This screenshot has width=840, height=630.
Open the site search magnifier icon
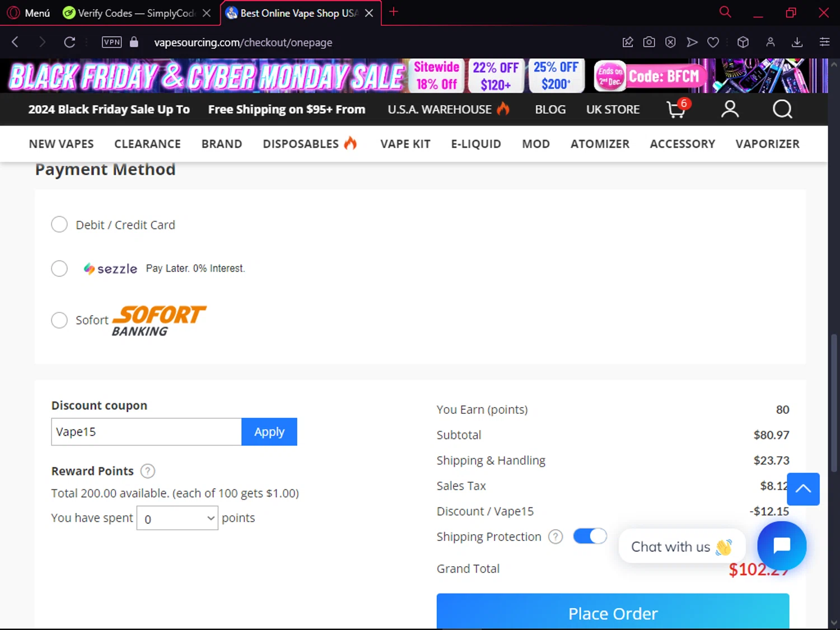coord(782,109)
